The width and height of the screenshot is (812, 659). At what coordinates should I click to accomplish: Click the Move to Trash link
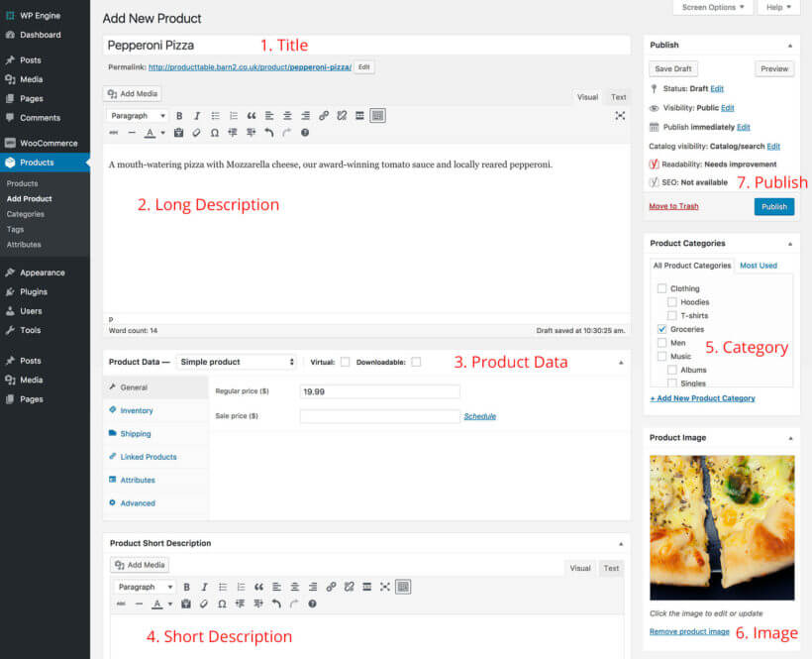point(671,205)
